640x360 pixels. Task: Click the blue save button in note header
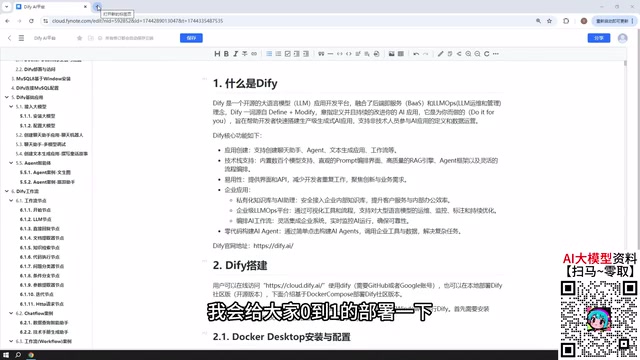point(191,38)
